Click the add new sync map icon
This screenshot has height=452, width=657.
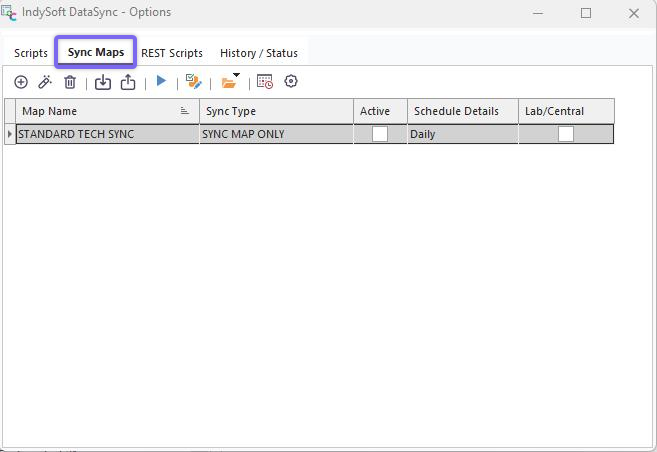[x=21, y=83]
